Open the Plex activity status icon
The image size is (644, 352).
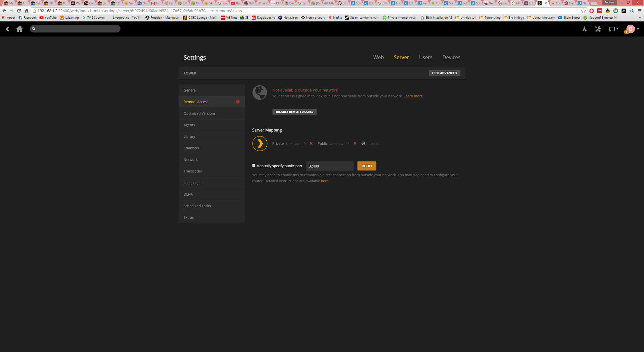pyautogui.click(x=584, y=29)
